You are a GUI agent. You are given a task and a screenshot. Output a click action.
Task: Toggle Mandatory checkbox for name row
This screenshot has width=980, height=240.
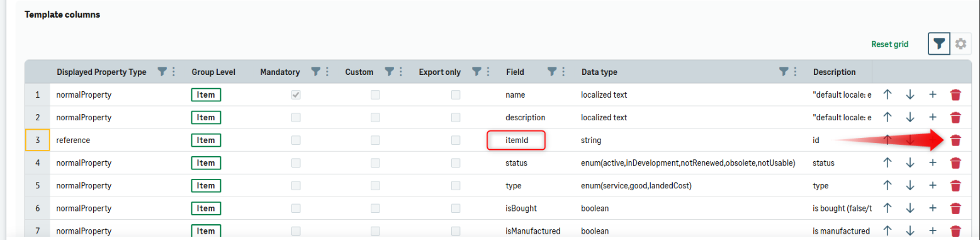point(296,94)
